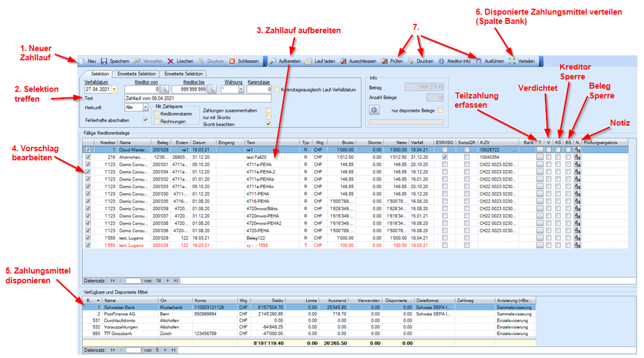Click the Neu toolbar icon
The image size is (644, 358).
pyautogui.click(x=82, y=62)
